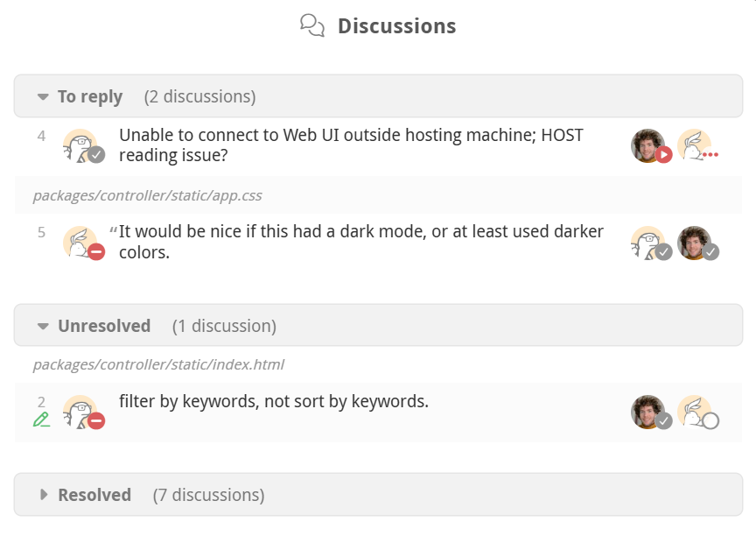The width and height of the screenshot is (756, 536).
Task: Open the HOST reading issue discussion
Action: 351,145
